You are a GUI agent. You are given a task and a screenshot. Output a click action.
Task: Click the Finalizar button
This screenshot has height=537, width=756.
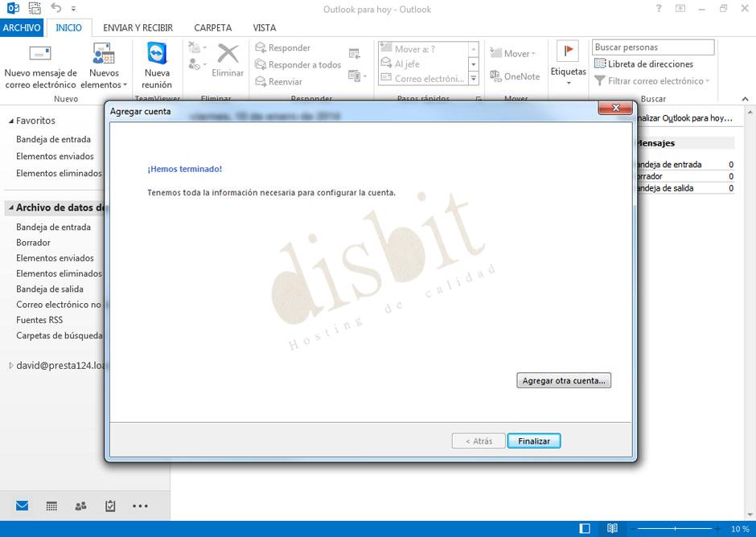point(533,441)
